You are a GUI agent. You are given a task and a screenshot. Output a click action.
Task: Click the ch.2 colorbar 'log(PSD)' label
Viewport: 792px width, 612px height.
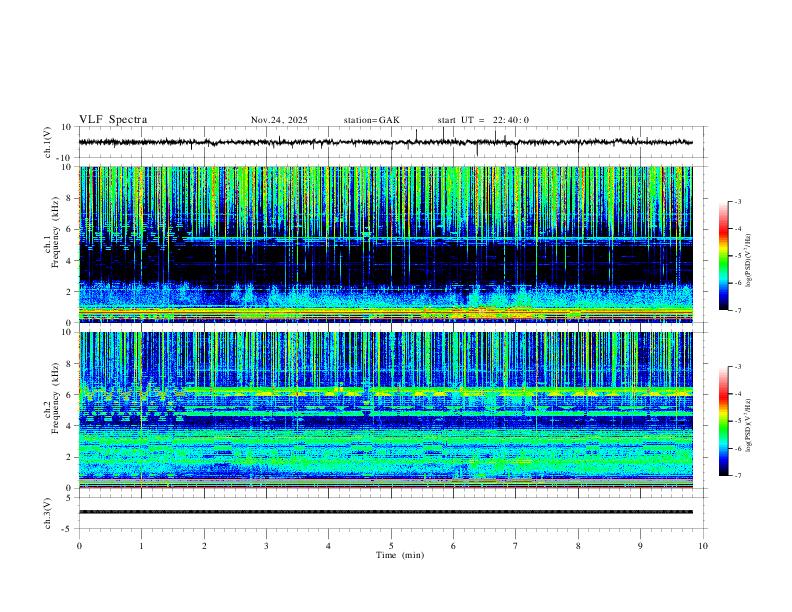tap(748, 426)
